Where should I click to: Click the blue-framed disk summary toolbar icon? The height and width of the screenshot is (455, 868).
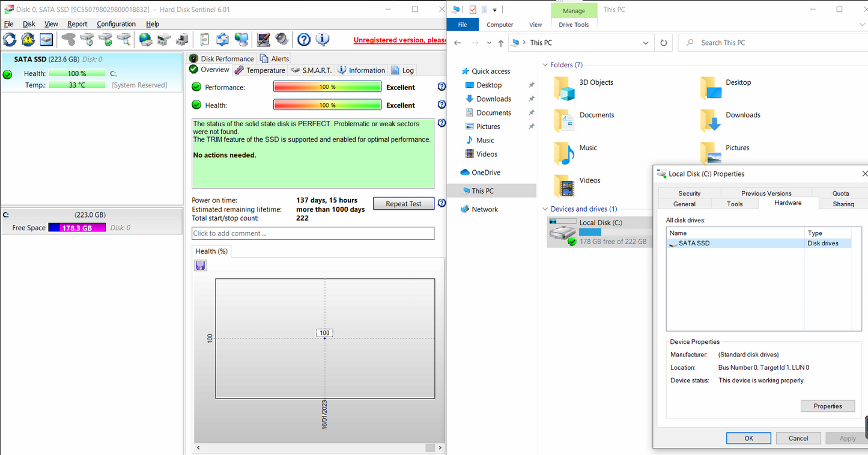[46, 40]
